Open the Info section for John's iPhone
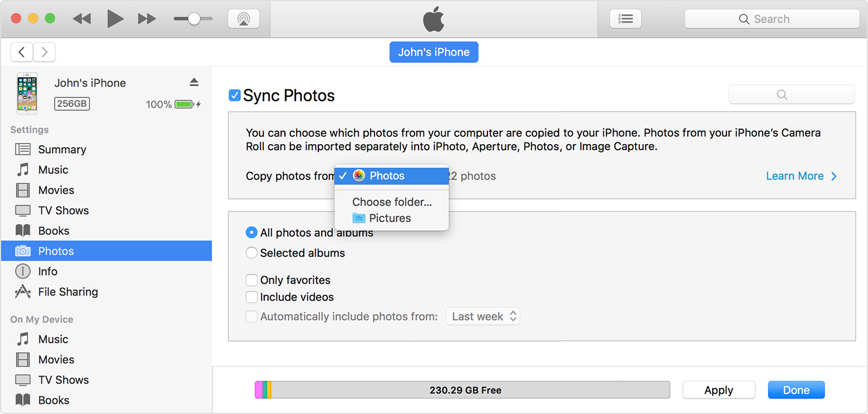Screen dimensions: 868x414 point(47,271)
